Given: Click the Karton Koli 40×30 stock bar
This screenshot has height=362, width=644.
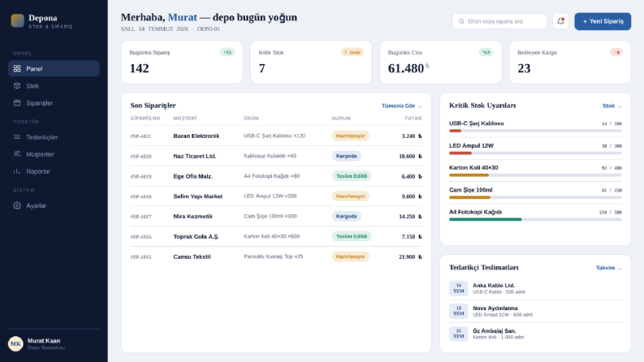Looking at the screenshot, I should pos(535,175).
